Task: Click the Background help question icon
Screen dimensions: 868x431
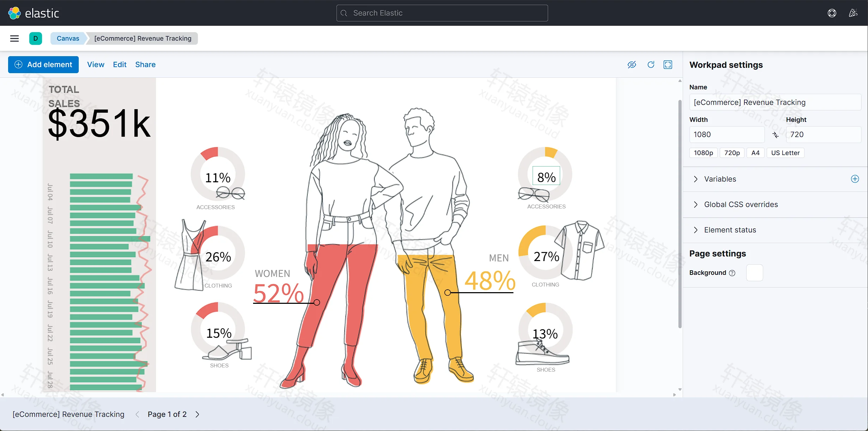Action: 732,273
